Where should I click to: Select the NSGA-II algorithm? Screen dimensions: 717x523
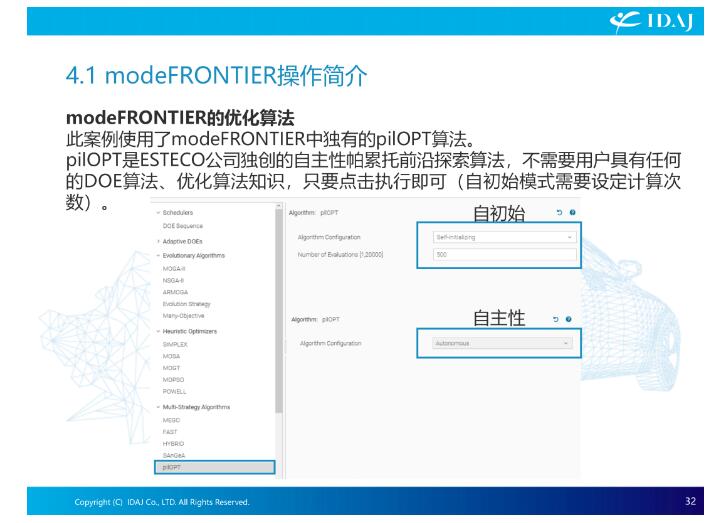click(x=173, y=281)
